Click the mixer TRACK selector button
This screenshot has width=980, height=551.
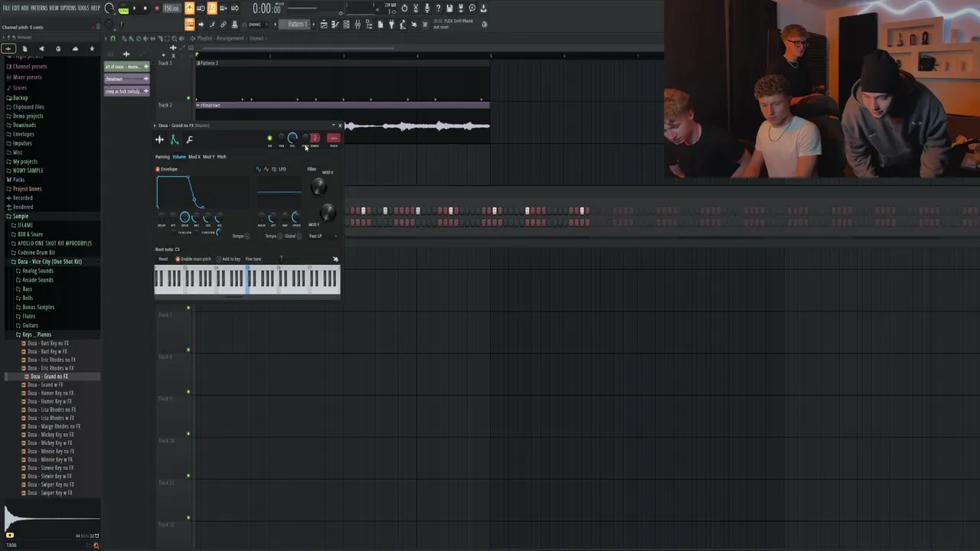334,139
